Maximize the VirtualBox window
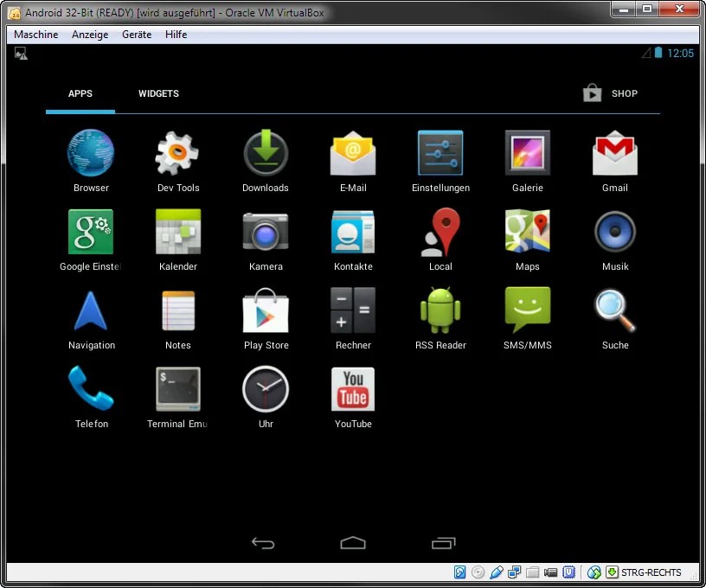The image size is (706, 588). (647, 9)
